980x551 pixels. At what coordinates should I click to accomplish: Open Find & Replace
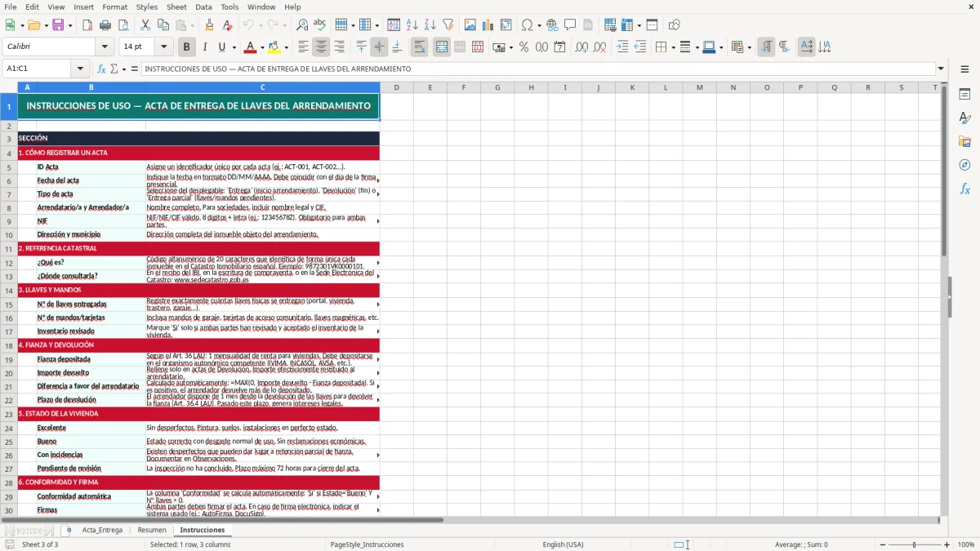tap(302, 25)
